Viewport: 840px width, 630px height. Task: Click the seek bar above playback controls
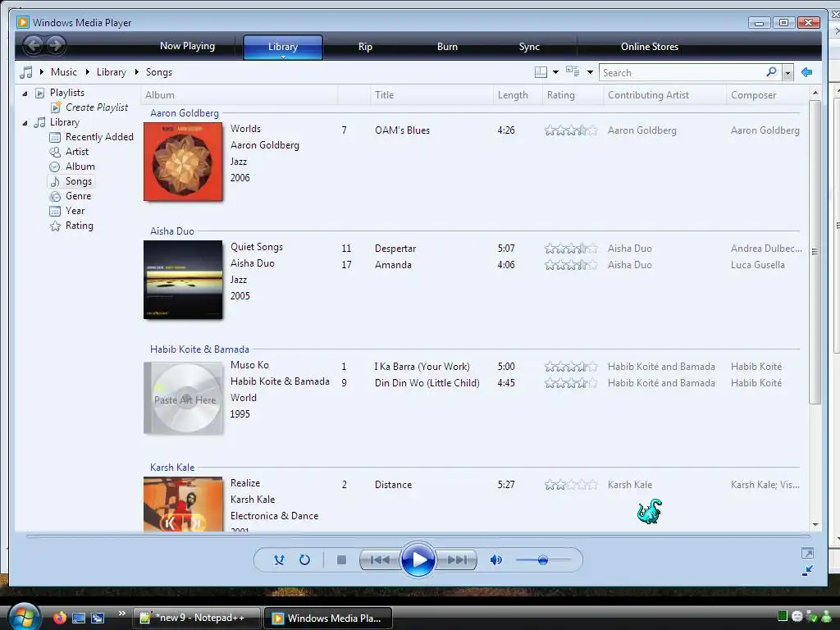coord(418,536)
